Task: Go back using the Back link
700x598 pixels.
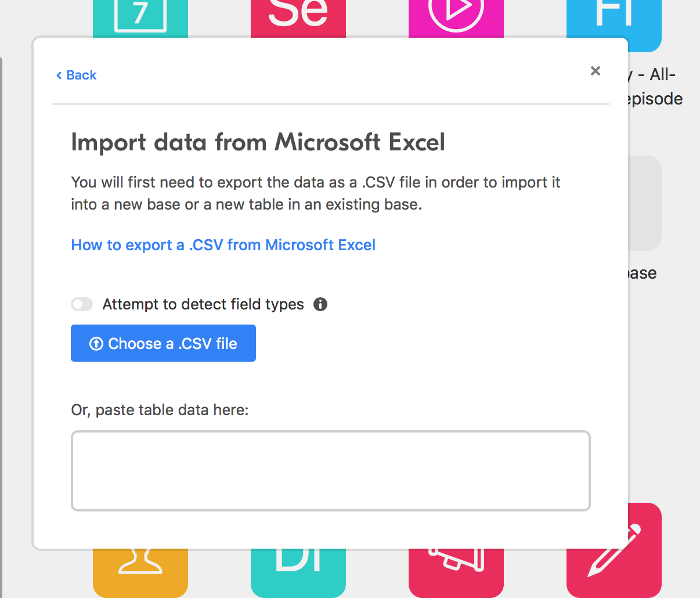Action: pos(76,75)
